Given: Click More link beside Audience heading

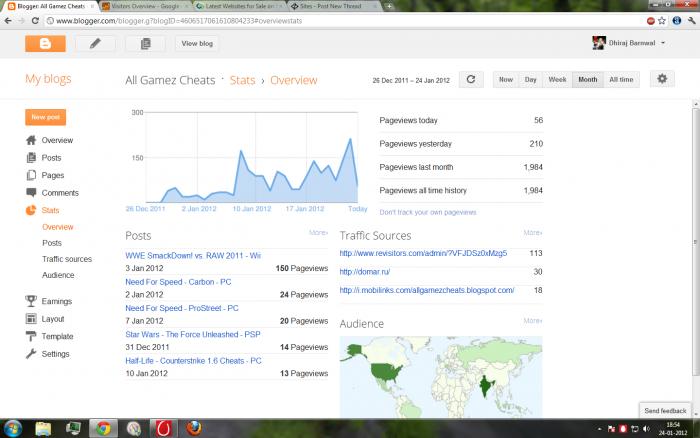Looking at the screenshot, I should (x=533, y=321).
